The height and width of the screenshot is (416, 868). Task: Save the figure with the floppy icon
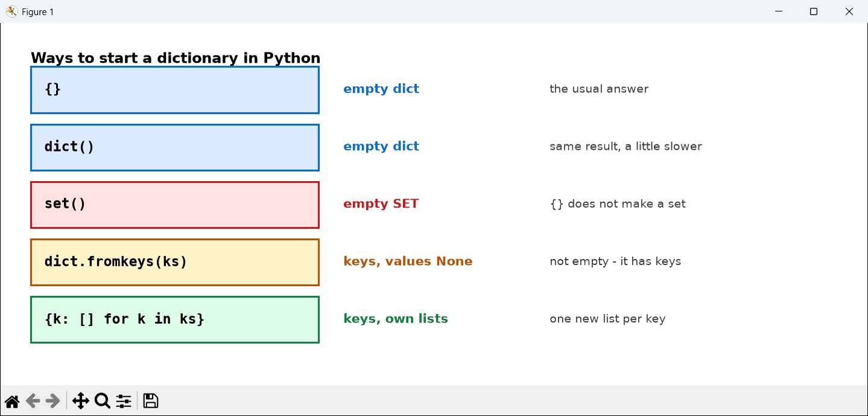click(x=151, y=401)
